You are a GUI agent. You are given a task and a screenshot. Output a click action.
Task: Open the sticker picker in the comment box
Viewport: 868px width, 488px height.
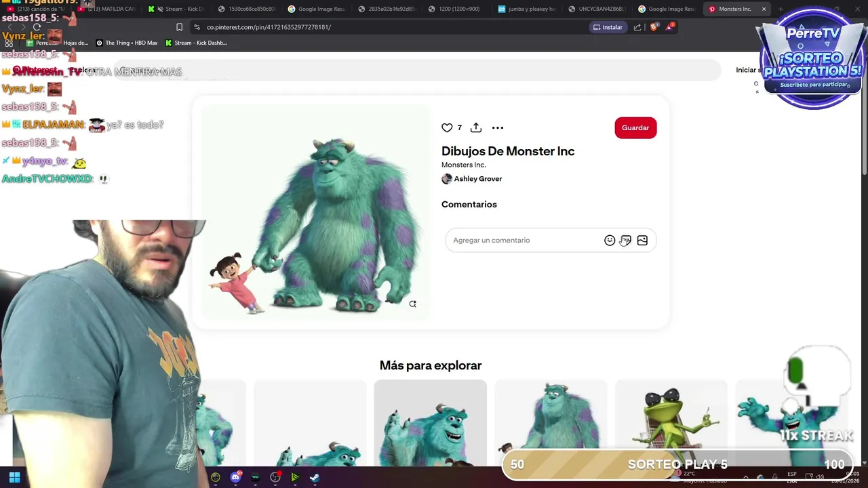(x=626, y=240)
